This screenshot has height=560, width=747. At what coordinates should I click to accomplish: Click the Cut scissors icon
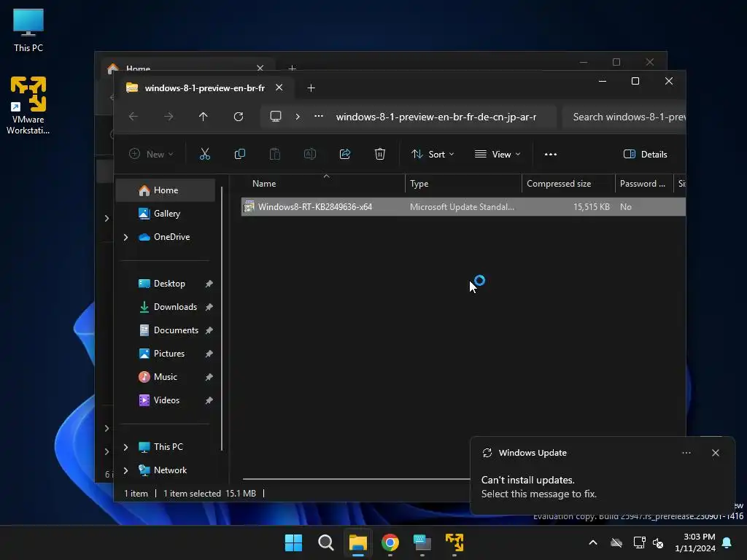[204, 154]
